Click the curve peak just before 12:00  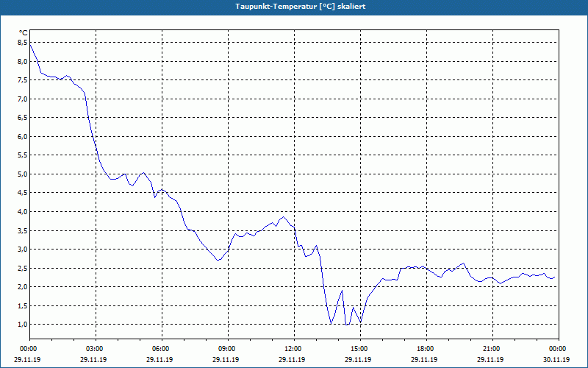coord(284,217)
